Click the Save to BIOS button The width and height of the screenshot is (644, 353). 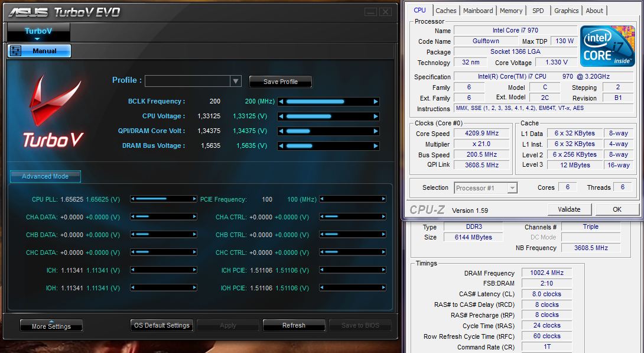(x=360, y=325)
